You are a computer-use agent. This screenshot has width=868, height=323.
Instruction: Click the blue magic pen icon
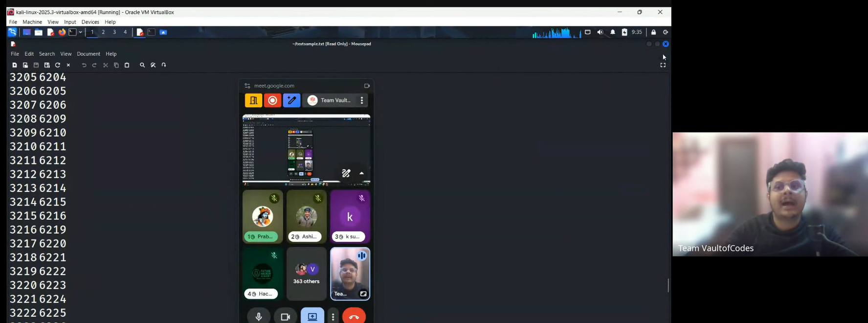point(291,100)
